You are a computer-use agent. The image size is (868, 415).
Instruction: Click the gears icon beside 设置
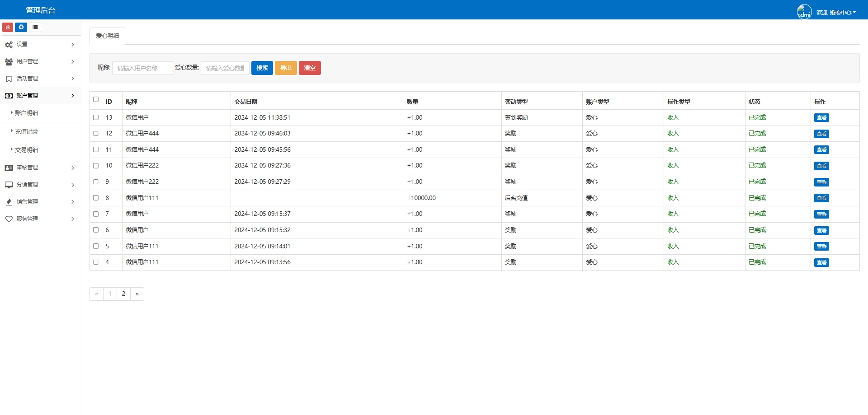9,45
